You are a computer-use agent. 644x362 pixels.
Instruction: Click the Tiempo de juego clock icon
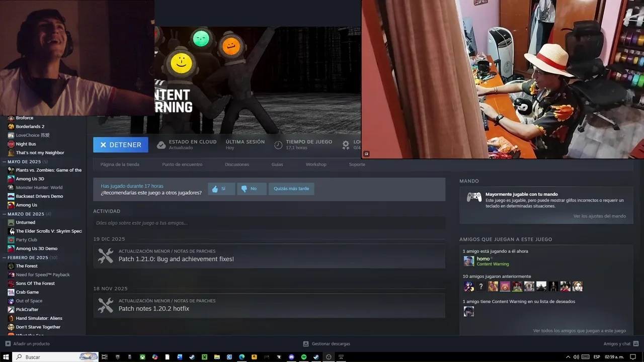278,145
